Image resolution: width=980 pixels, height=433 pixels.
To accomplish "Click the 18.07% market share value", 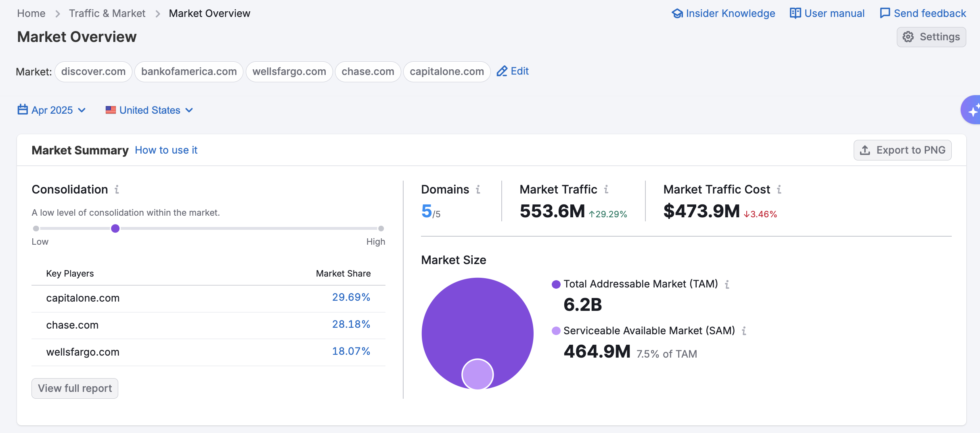I will click(x=351, y=351).
